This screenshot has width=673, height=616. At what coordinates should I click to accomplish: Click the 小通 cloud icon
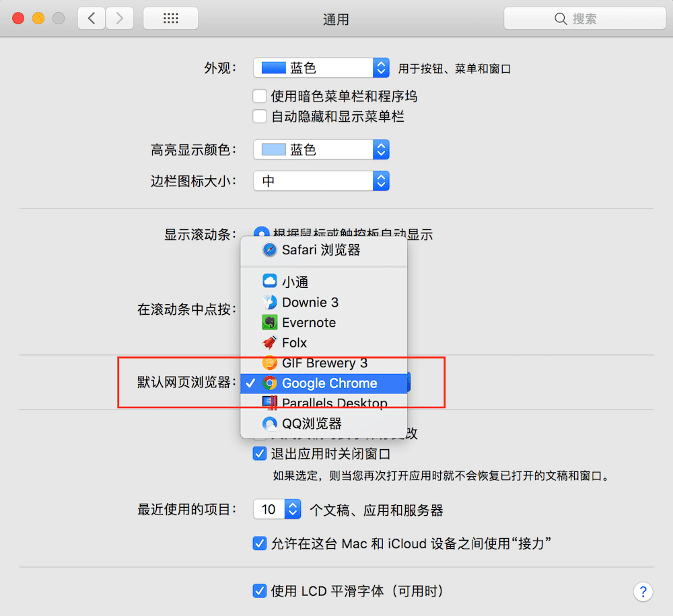(270, 281)
